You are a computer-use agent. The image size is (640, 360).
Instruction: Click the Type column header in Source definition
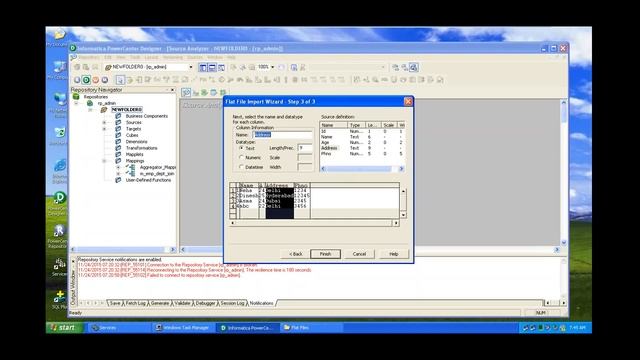[356, 125]
